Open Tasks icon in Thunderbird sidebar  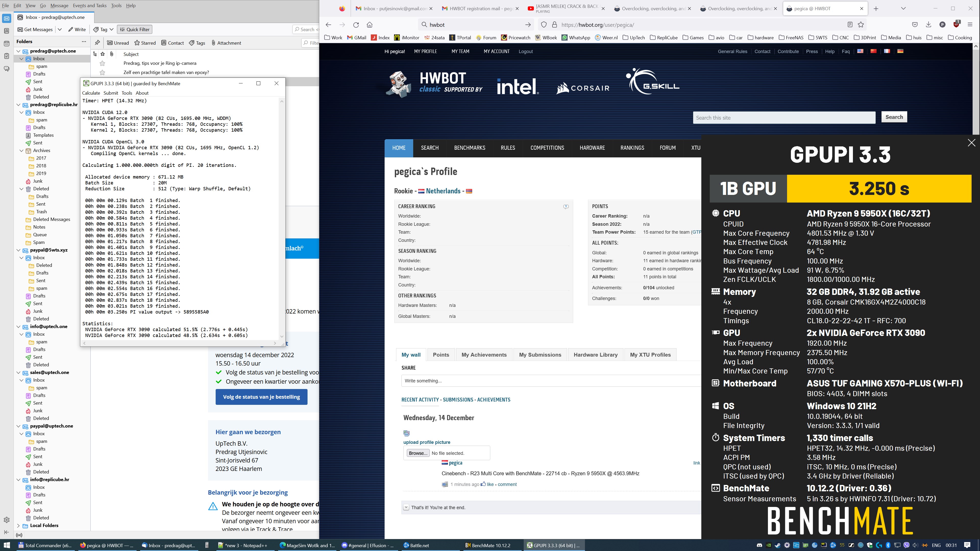[6, 56]
